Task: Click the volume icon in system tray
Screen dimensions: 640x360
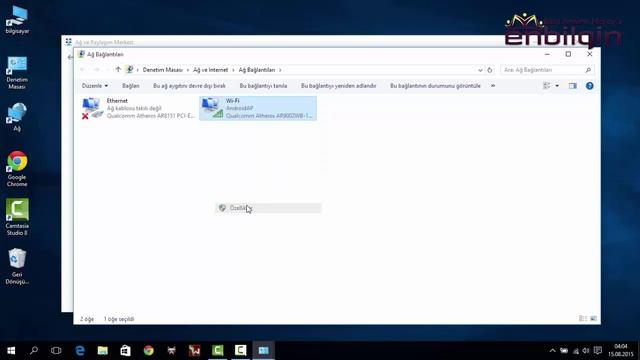Action: (x=586, y=351)
